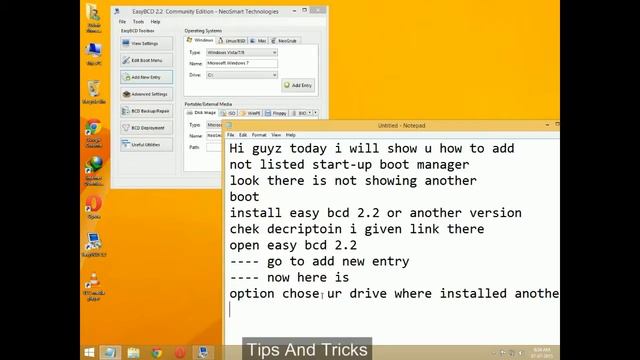The width and height of the screenshot is (640, 360).
Task: Open EasyBCD File menu
Action: 122,22
